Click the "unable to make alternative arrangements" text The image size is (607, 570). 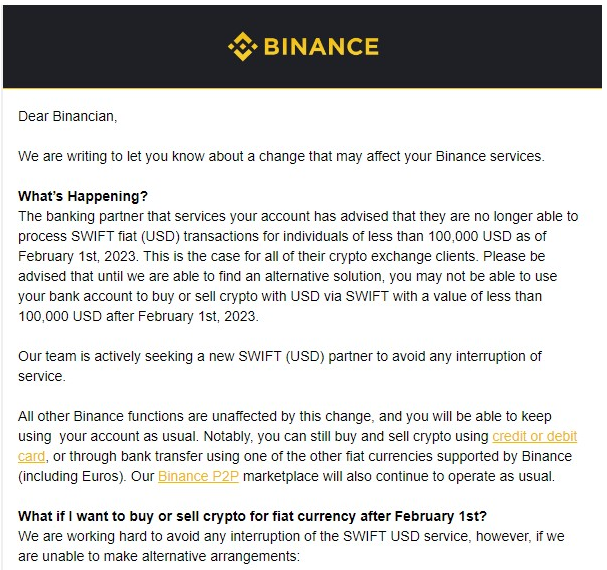[160, 555]
